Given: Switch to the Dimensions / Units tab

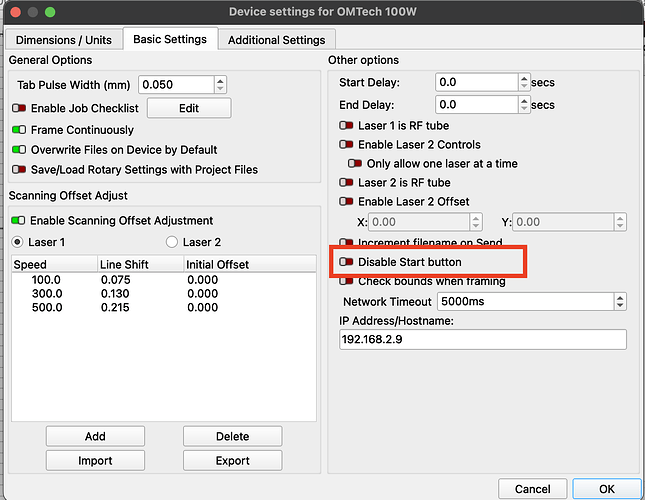Looking at the screenshot, I should pyautogui.click(x=64, y=40).
